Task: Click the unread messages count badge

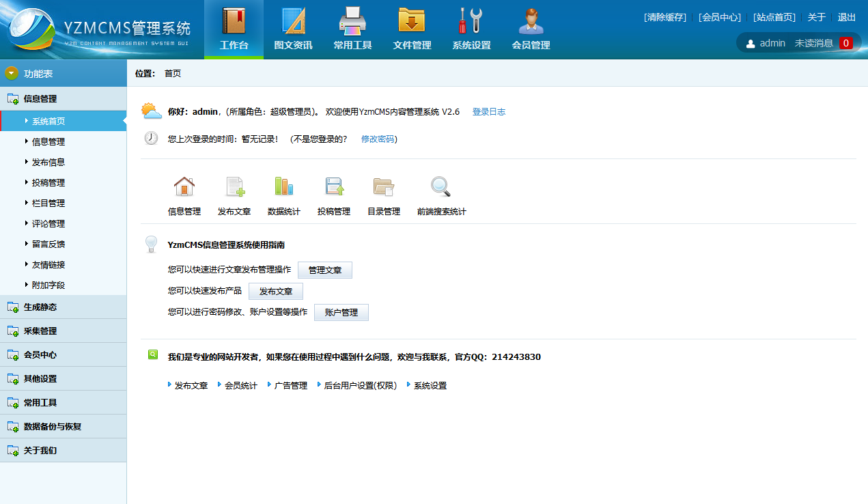Action: click(845, 43)
